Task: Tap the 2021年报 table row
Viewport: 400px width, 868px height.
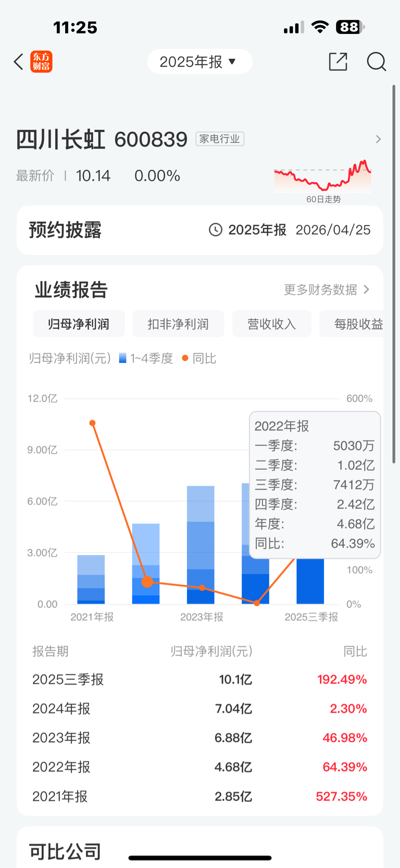Action: pyautogui.click(x=199, y=796)
